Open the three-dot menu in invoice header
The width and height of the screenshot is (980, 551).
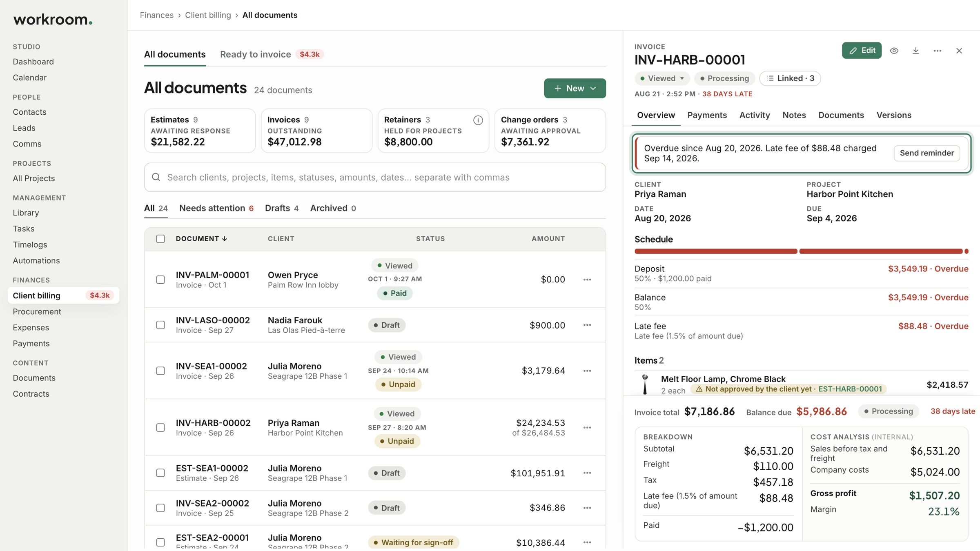coord(937,51)
